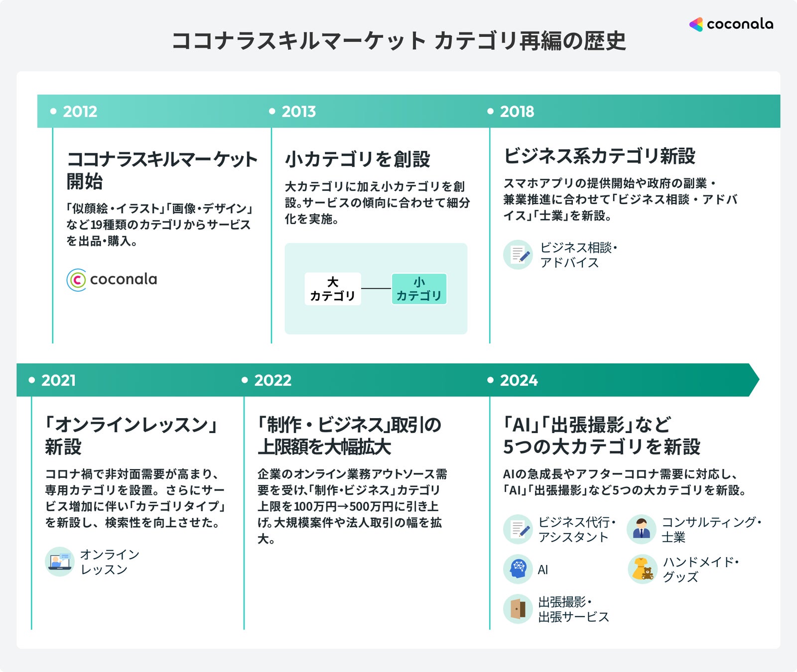Click the heading 「AI」「出張撮影」など5つの大カテゴリを新設

pyautogui.click(x=602, y=436)
